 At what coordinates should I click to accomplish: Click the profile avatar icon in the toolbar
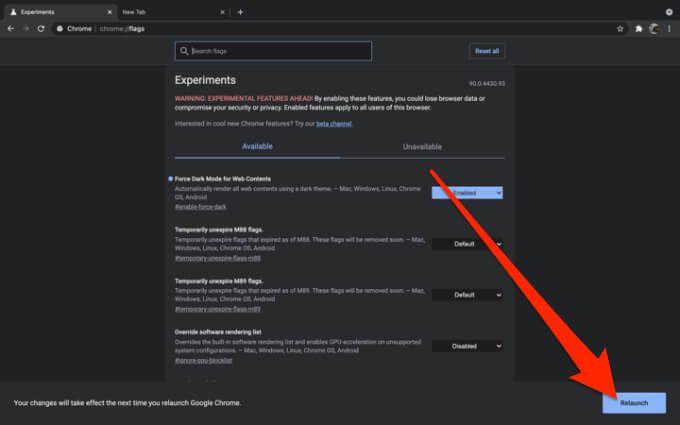pos(654,29)
